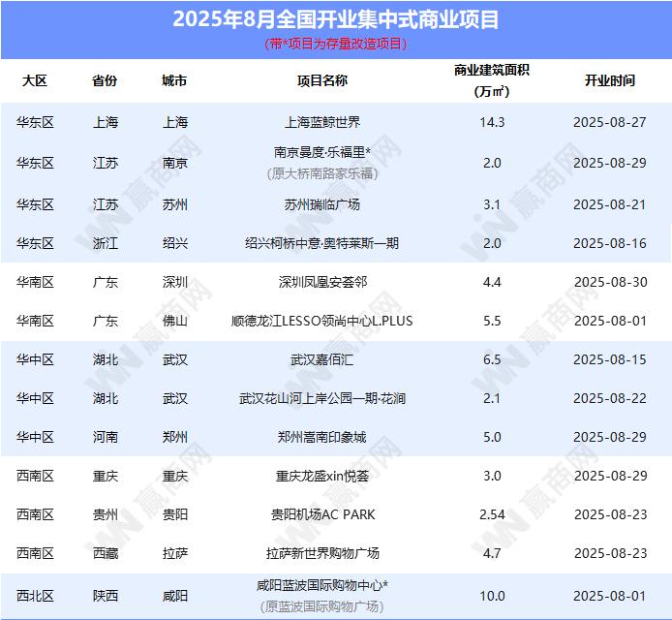Click the 商业建筑面积 column header
The width and height of the screenshot is (672, 620).
491,80
